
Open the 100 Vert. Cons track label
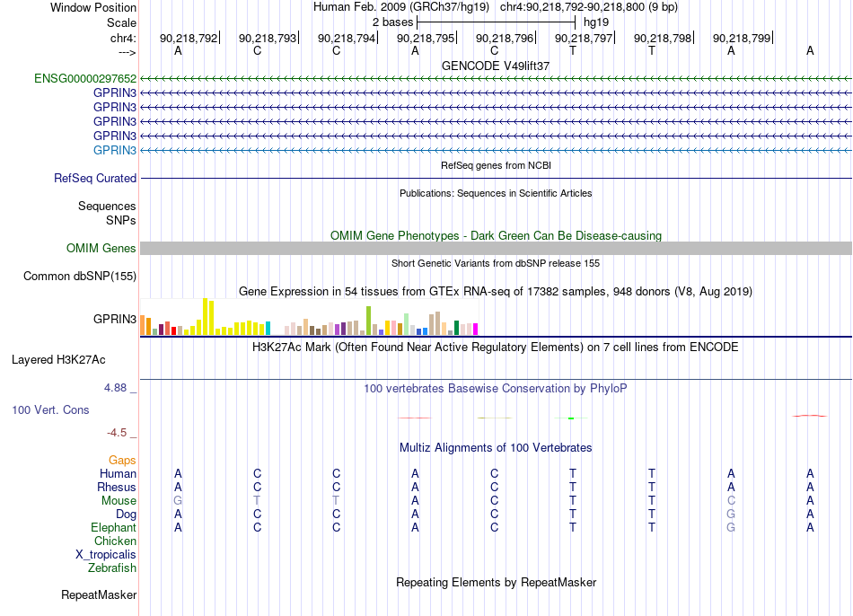tap(50, 409)
